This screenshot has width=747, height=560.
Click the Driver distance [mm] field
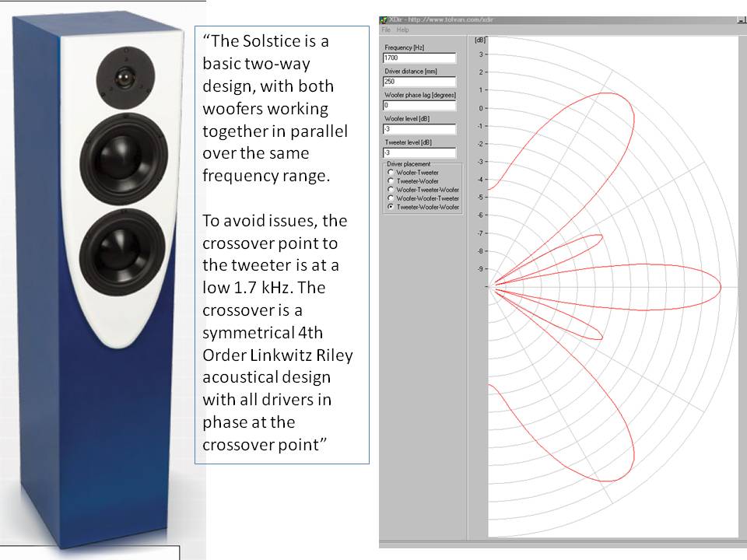419,82
